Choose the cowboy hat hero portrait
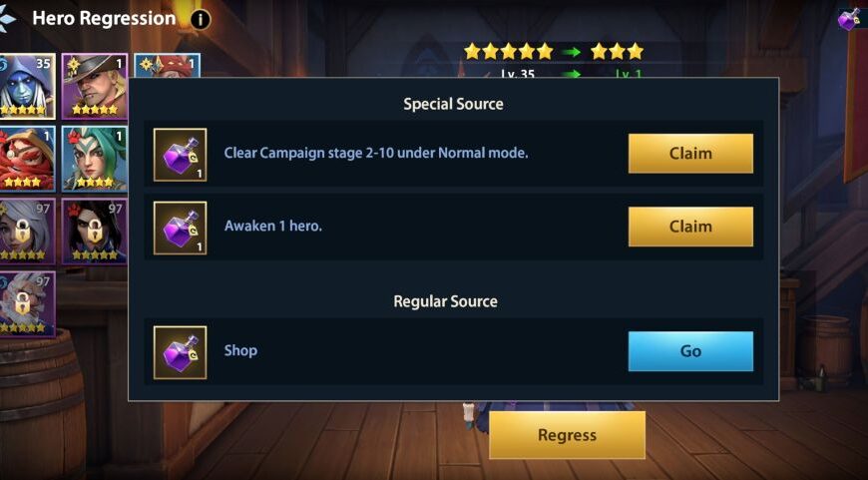The width and height of the screenshot is (868, 480). 95,87
